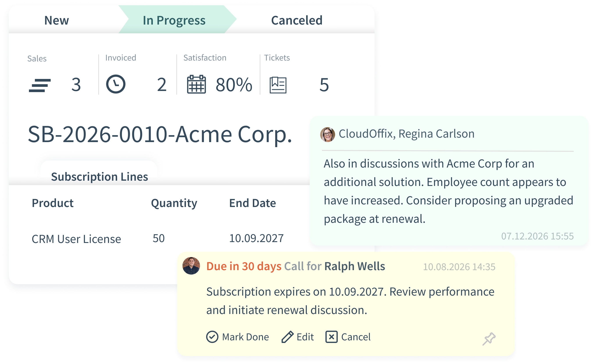Click the Invoiced clock icon
This screenshot has height=364, width=593.
tap(116, 84)
